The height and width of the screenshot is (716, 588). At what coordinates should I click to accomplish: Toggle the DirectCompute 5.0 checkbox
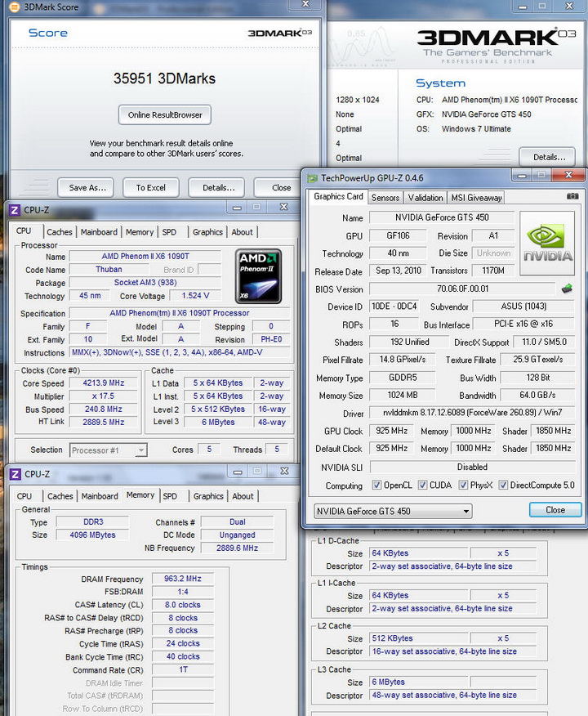[x=503, y=485]
